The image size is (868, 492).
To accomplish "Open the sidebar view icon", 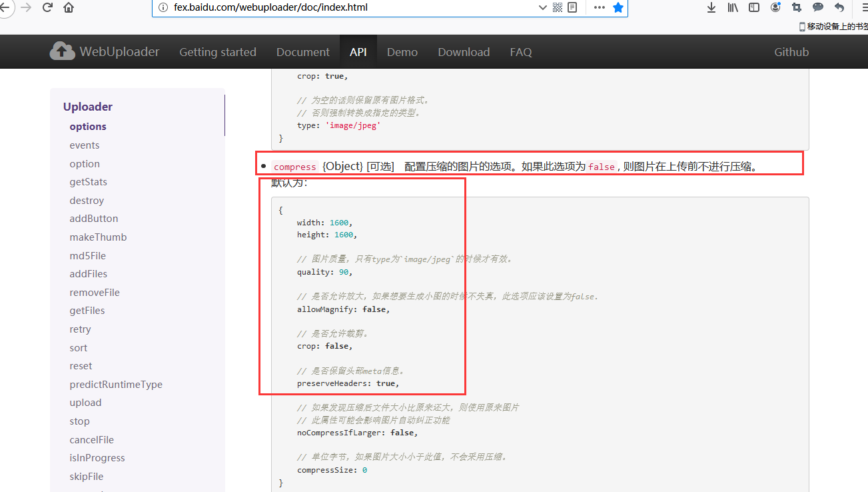I will 753,9.
